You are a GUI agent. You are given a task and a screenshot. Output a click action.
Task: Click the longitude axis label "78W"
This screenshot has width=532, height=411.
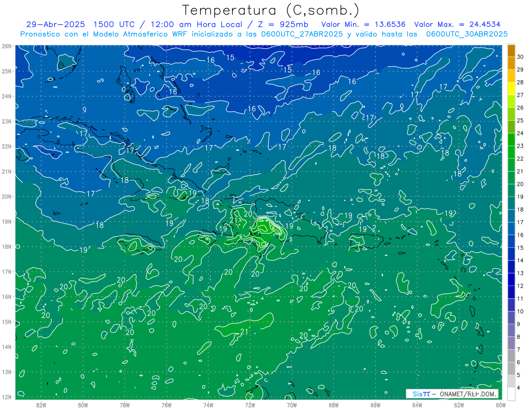point(125,405)
